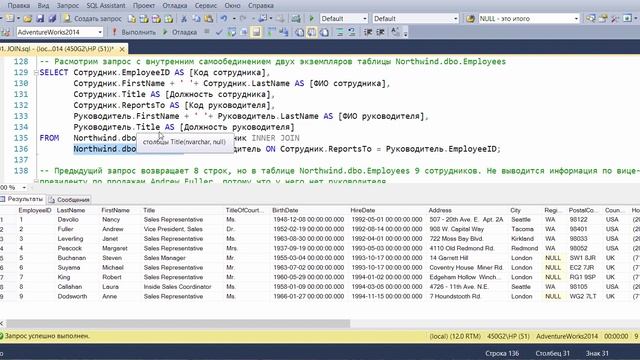
Task: Paste from clipboard icon
Action: coord(209,18)
